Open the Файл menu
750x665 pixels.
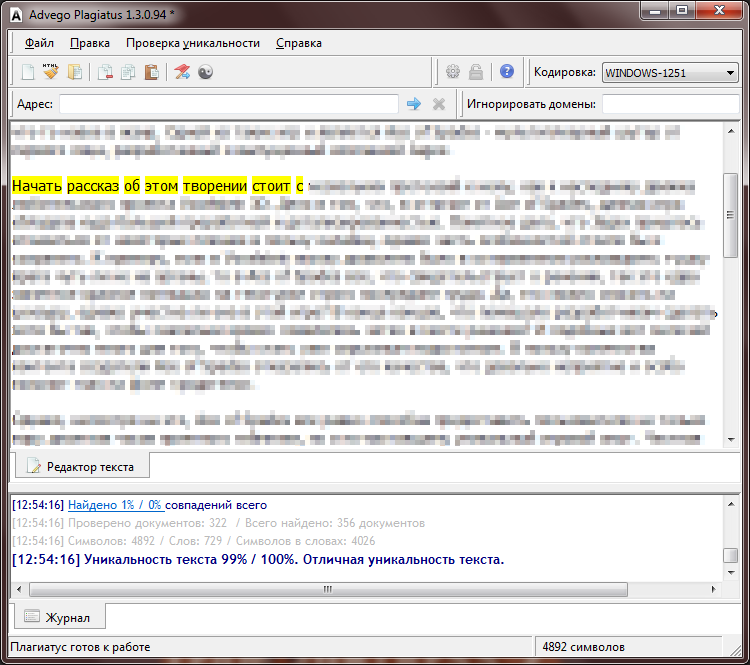pyautogui.click(x=39, y=43)
